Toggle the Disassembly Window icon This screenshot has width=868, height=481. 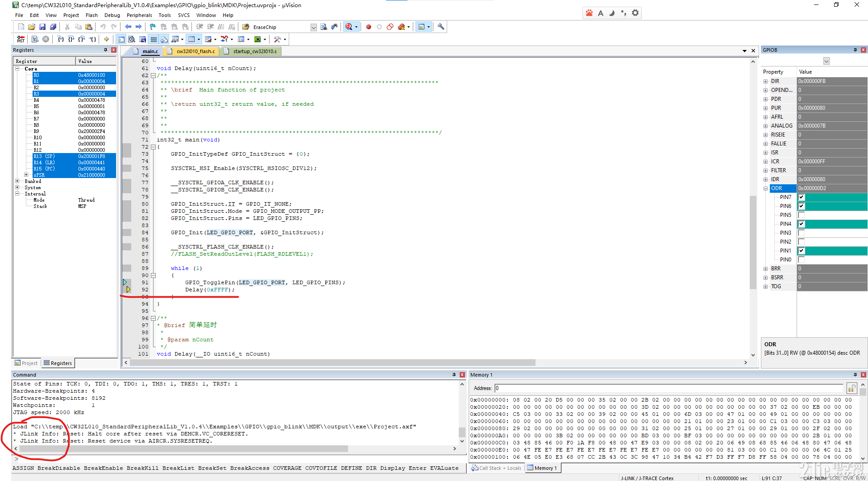[132, 39]
